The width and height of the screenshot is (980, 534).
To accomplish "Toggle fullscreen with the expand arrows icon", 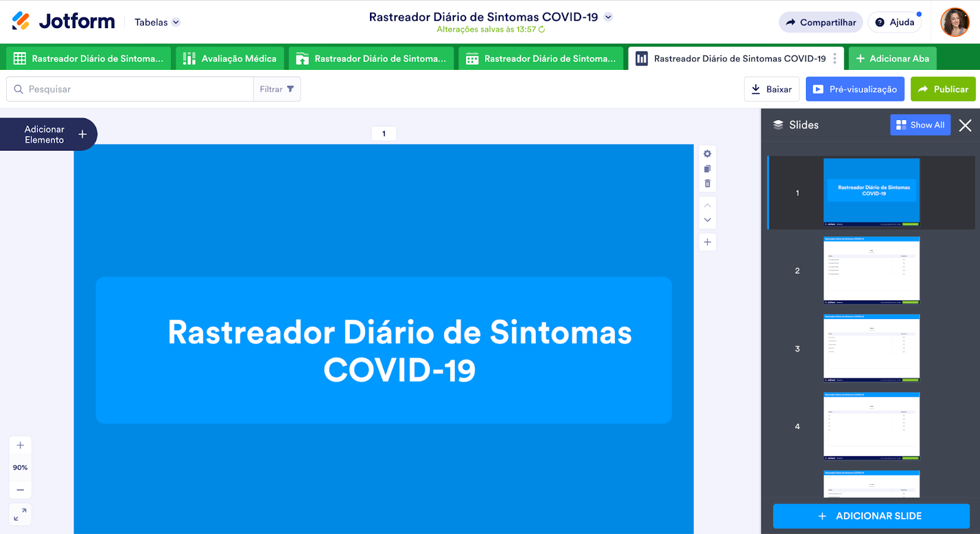I will click(20, 514).
